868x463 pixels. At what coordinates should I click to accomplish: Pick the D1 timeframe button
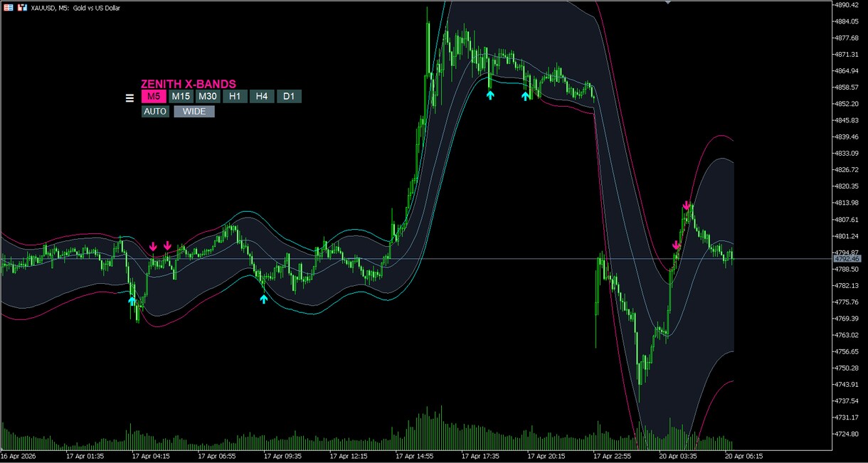point(289,97)
